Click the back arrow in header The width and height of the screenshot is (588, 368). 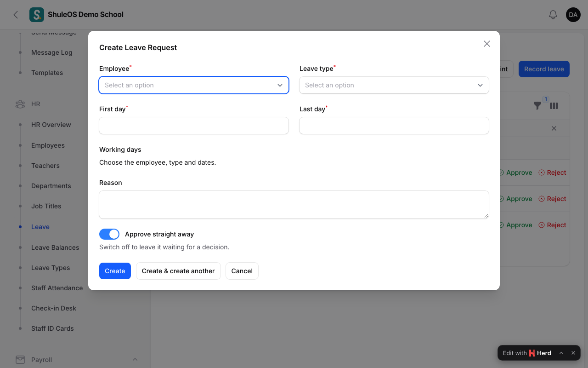(x=16, y=15)
